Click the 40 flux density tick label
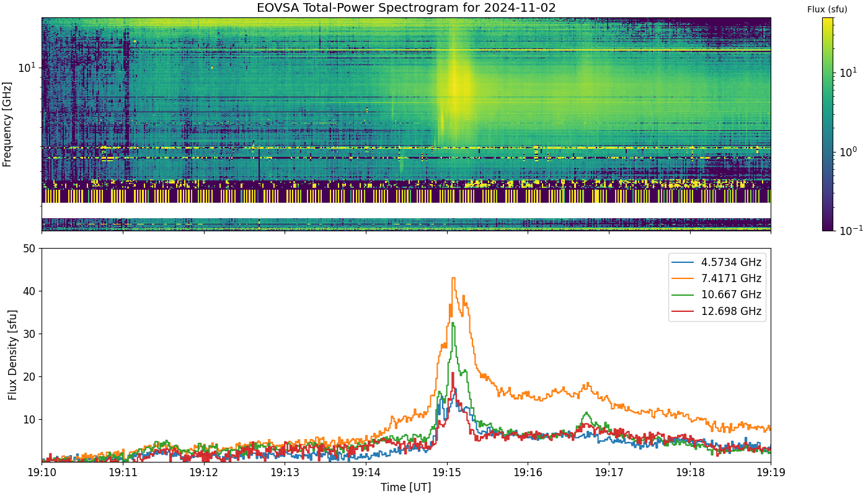Viewport: 868px width, 496px height. coord(29,291)
